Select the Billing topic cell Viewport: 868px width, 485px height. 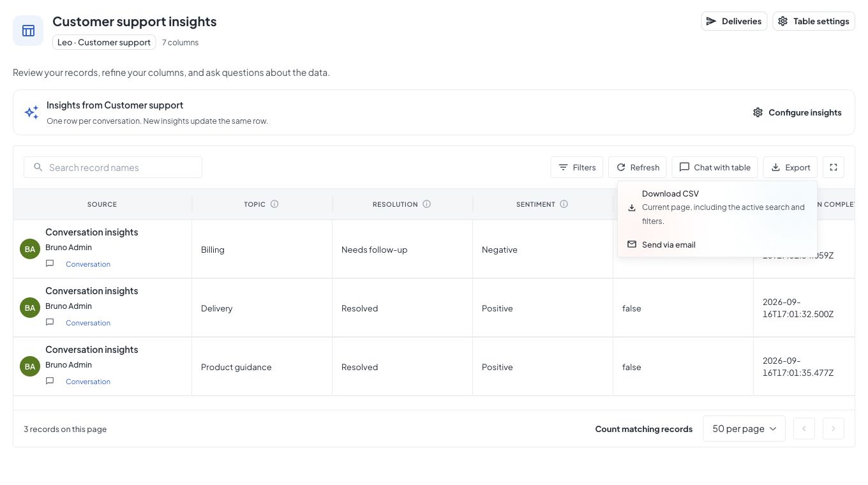click(x=262, y=250)
